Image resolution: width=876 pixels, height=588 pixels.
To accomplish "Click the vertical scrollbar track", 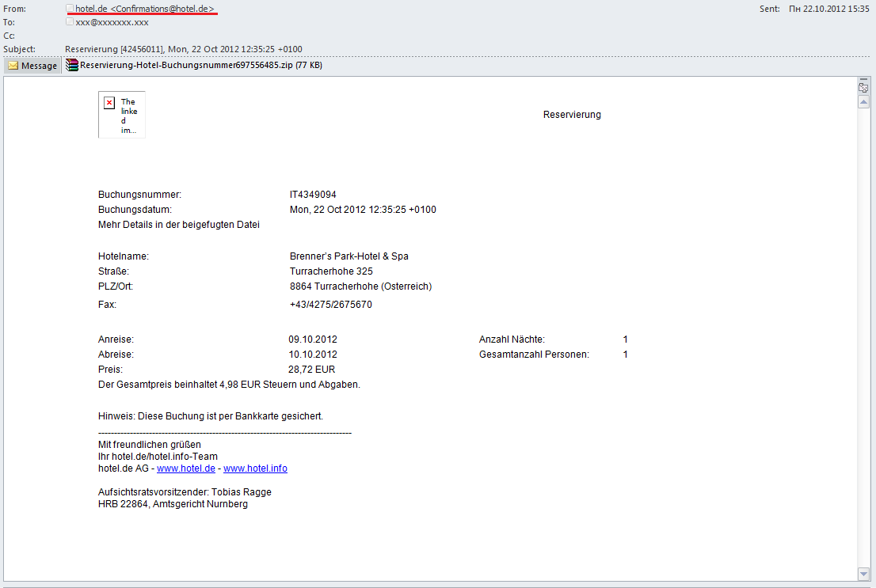I will point(863,332).
